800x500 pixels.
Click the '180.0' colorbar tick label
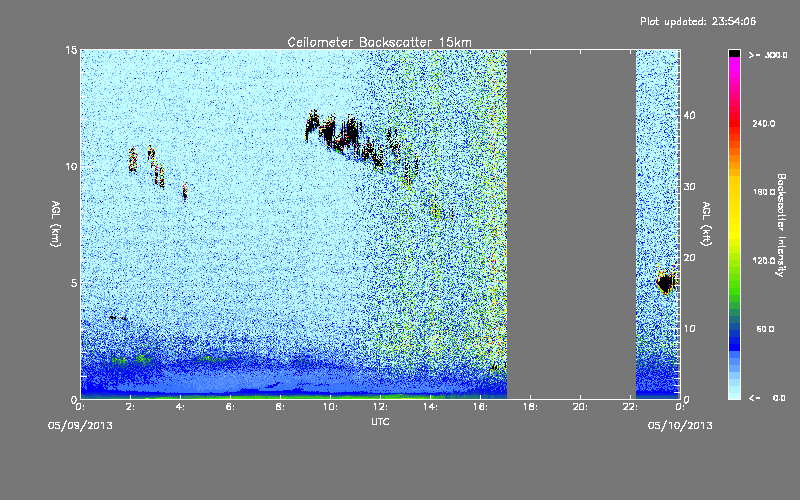click(764, 192)
